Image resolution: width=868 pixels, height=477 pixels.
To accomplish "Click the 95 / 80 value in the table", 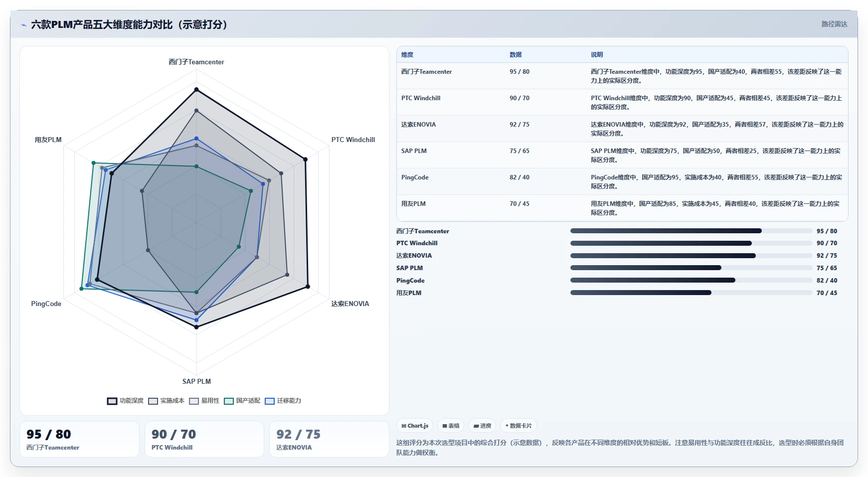I will tap(520, 72).
